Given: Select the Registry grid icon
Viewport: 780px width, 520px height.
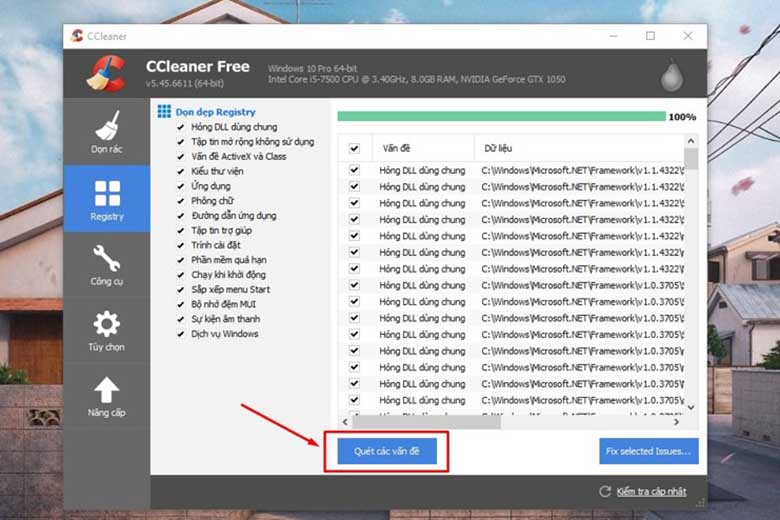Looking at the screenshot, I should pos(106,198).
